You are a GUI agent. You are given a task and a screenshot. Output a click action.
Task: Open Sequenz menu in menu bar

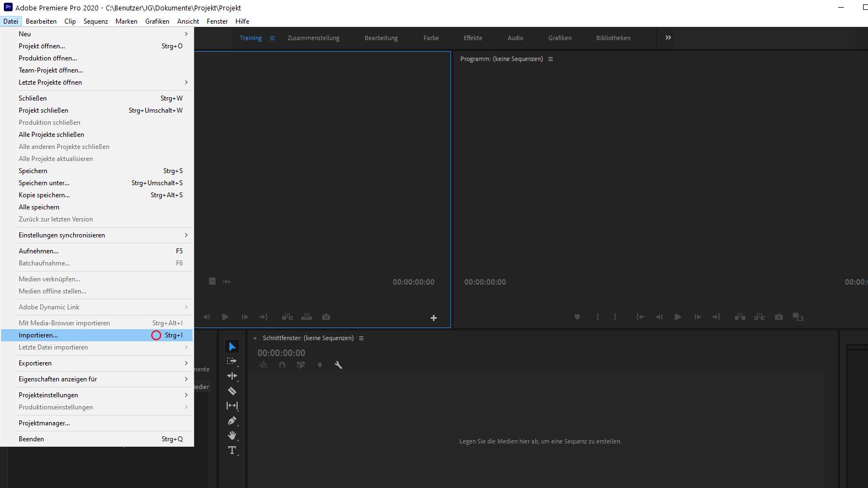96,21
